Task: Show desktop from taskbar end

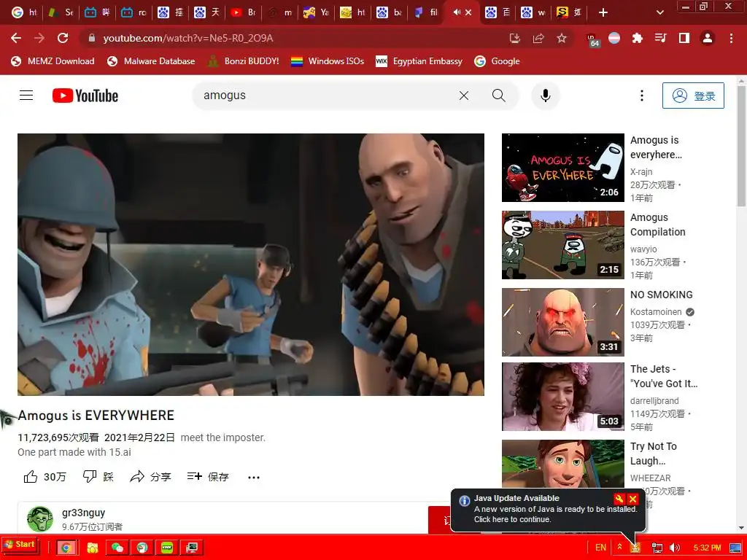Action: 735,548
